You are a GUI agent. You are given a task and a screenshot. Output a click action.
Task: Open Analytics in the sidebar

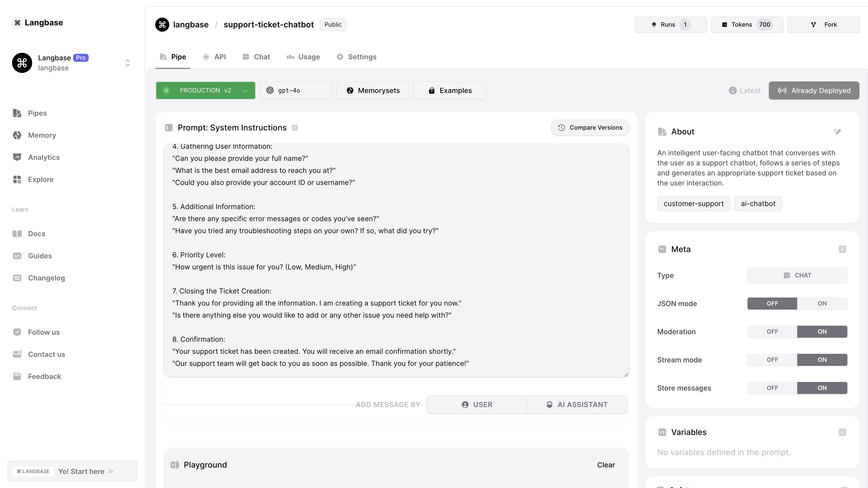pos(44,157)
